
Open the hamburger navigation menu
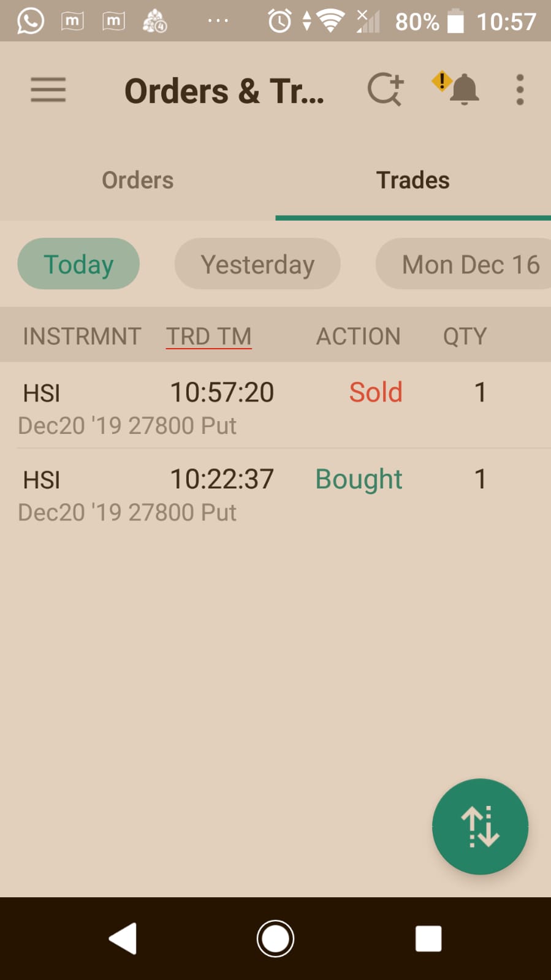(x=48, y=91)
